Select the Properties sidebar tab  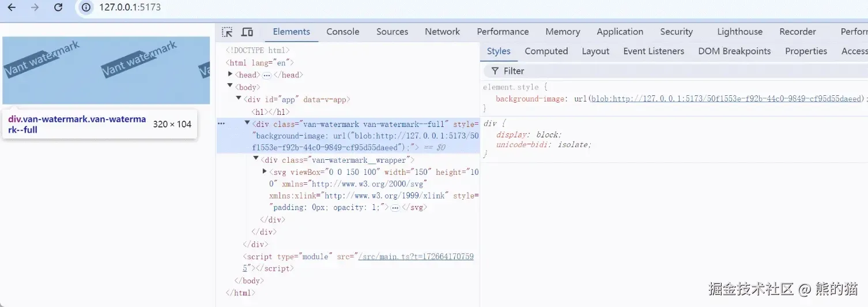click(x=806, y=51)
